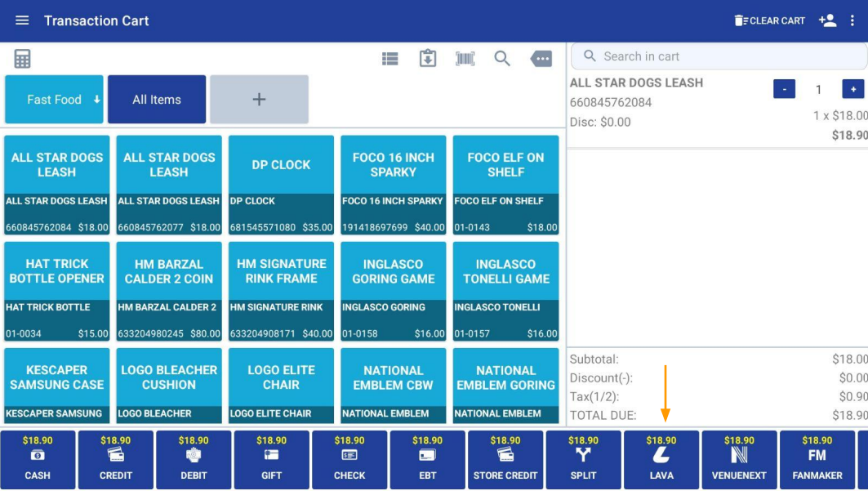Decrease ALL STAR DOGS LEASH quantity
This screenshot has height=491, width=868.
click(784, 90)
